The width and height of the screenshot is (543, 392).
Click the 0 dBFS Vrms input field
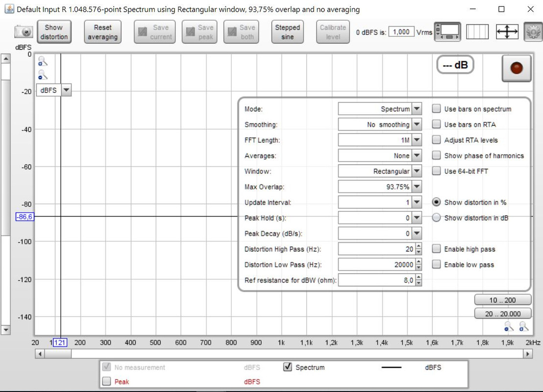[x=401, y=32]
